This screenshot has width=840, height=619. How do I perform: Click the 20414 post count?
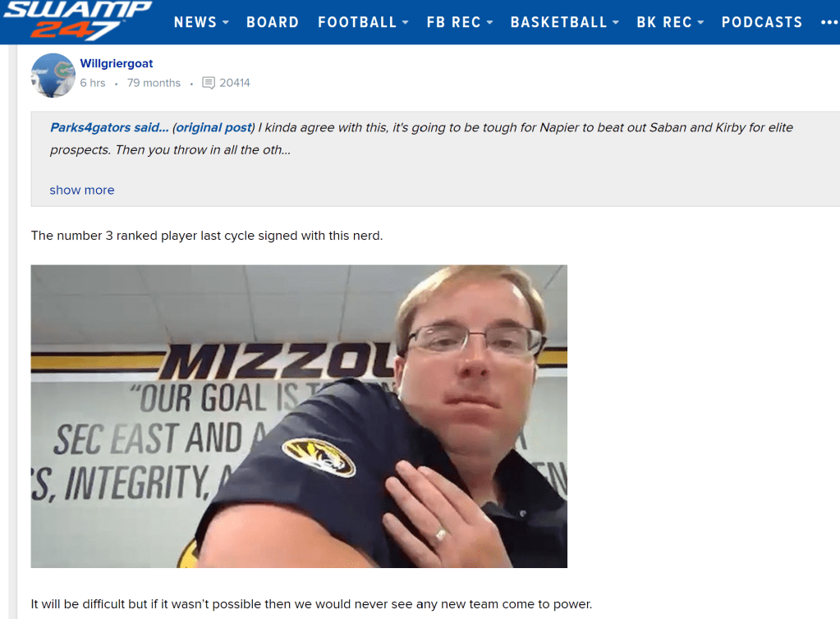click(x=235, y=83)
